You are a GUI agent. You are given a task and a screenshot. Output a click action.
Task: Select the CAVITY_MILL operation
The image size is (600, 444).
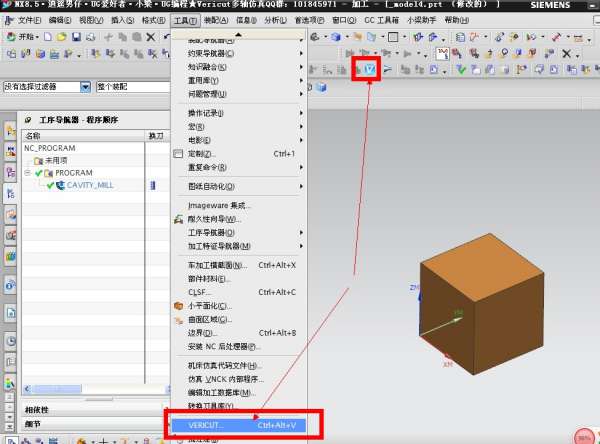point(92,185)
